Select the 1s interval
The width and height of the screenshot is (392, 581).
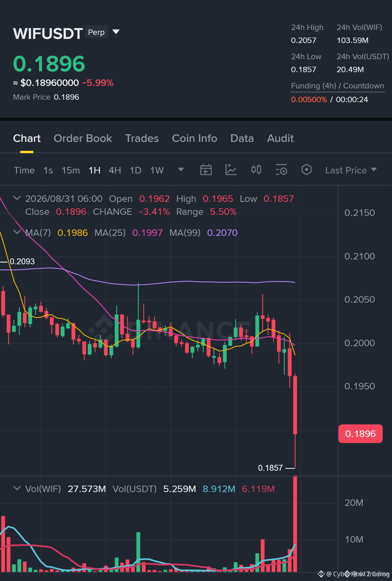pyautogui.click(x=48, y=170)
